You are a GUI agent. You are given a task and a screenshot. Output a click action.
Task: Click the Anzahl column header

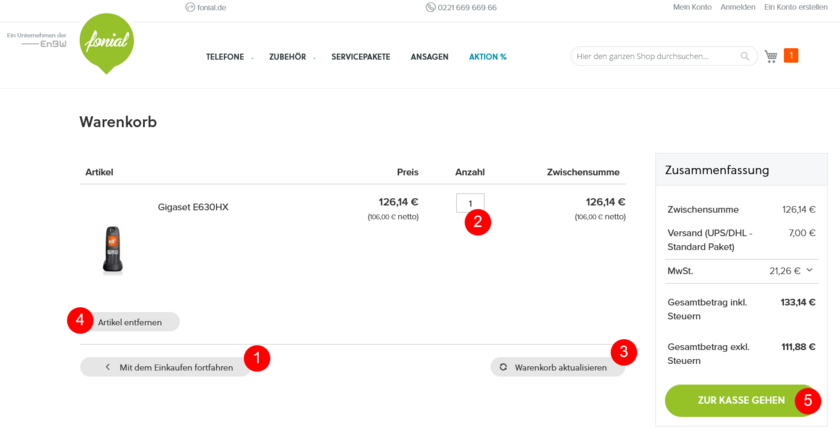coord(470,172)
